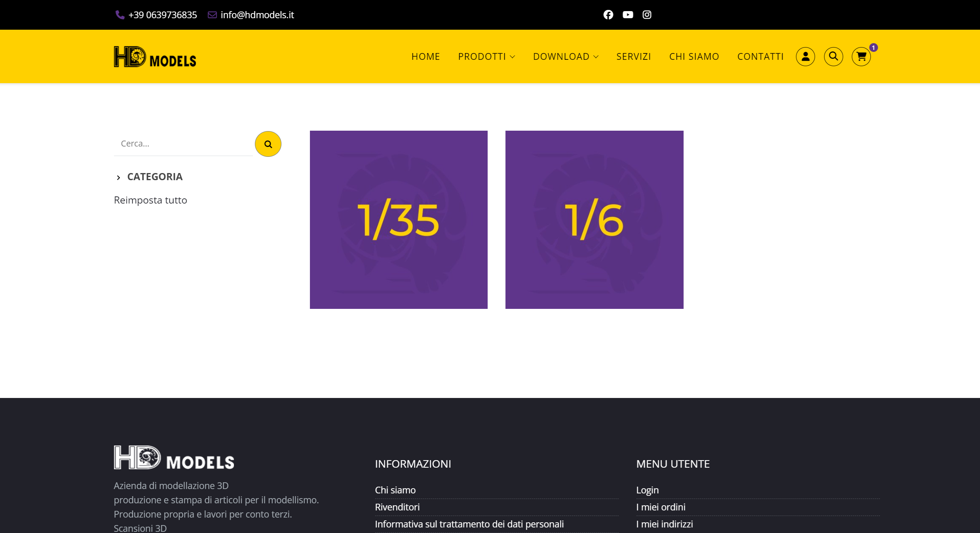The height and width of the screenshot is (533, 980).
Task: Click the HD Models header logo
Action: pyautogui.click(x=155, y=57)
